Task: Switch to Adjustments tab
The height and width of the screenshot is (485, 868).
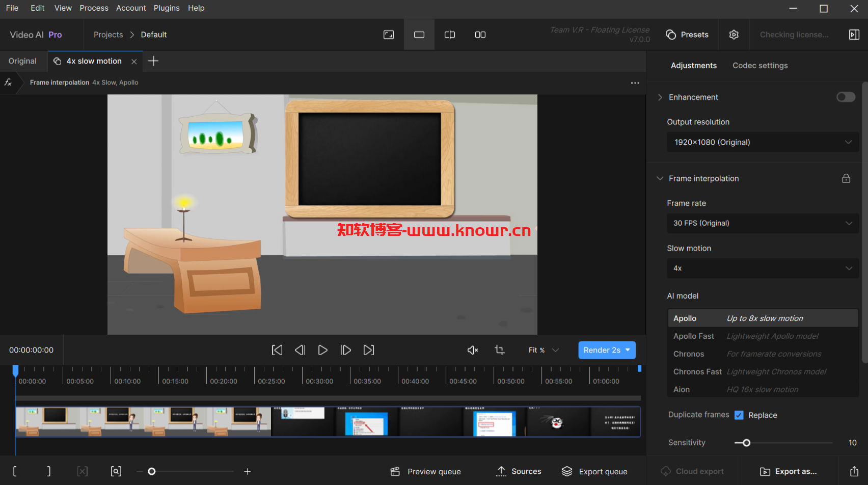Action: (693, 66)
